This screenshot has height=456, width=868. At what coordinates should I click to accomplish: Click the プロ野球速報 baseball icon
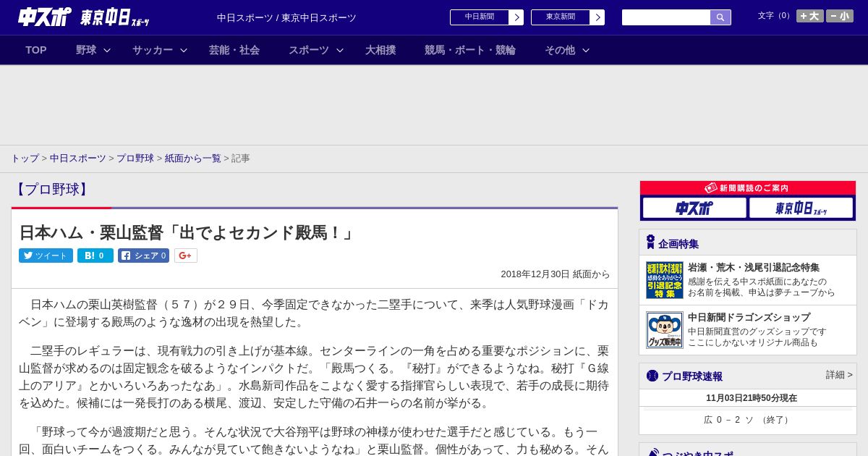(652, 376)
